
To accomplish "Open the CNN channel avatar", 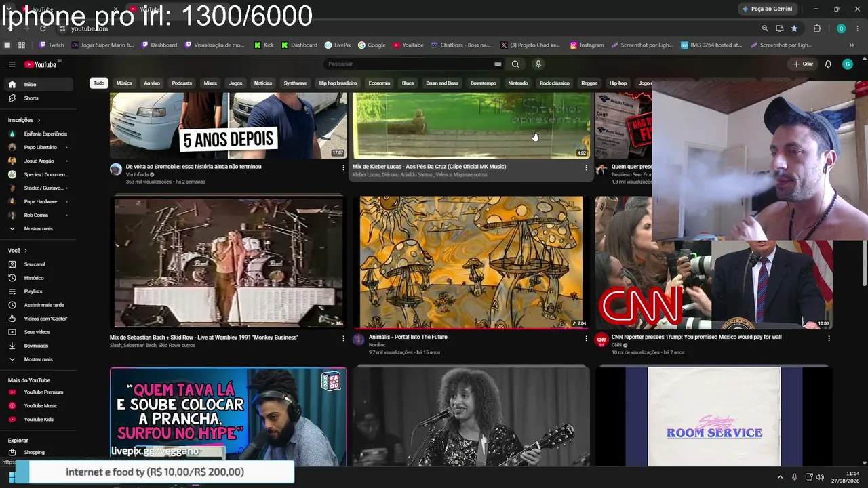I will (x=601, y=340).
